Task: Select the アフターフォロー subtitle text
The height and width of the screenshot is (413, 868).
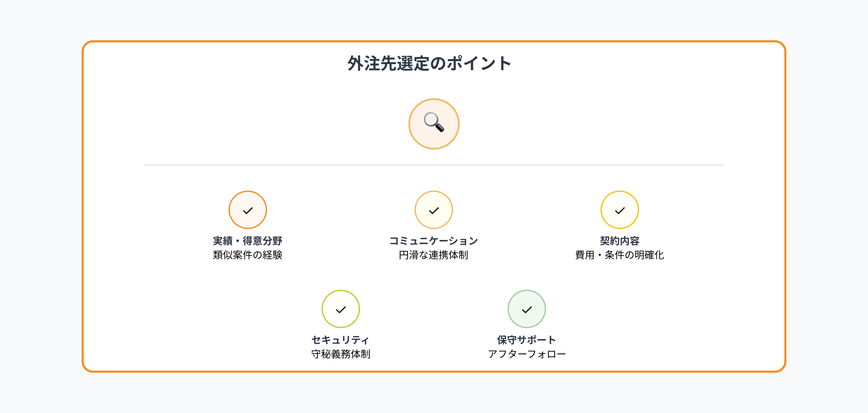Action: pos(527,354)
